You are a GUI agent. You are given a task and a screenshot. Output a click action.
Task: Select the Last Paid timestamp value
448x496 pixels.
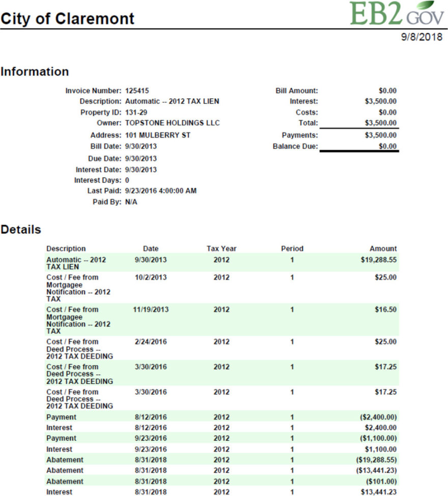click(161, 191)
